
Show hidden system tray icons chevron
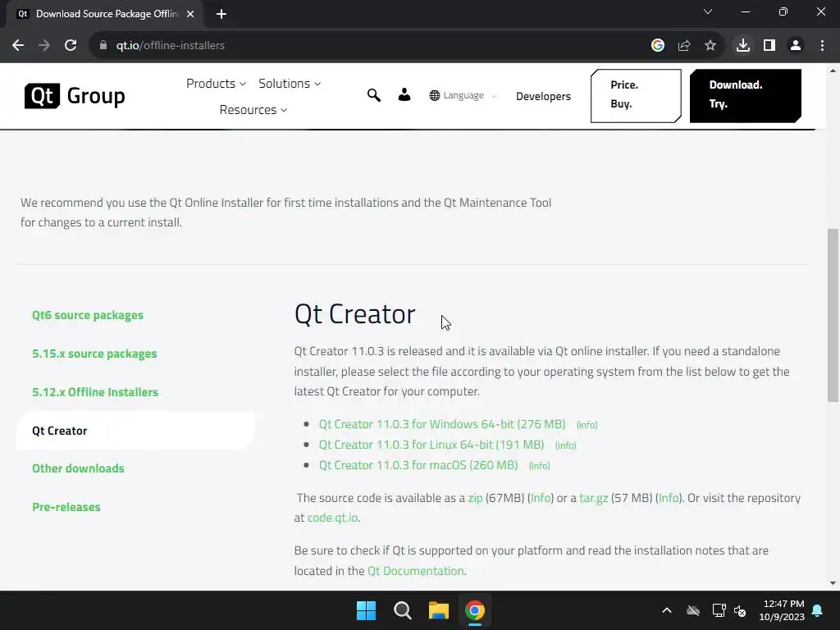coord(667,610)
